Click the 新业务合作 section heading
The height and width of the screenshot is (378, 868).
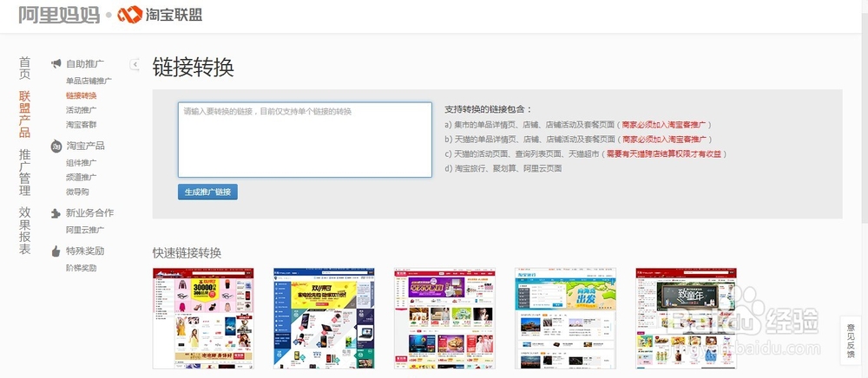89,212
